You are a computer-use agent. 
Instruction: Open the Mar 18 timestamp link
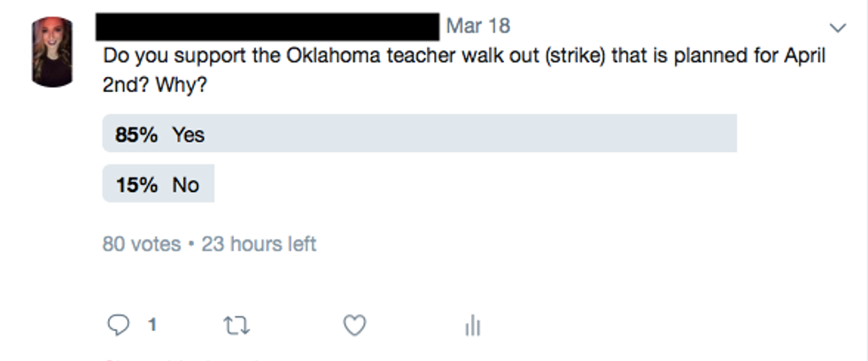478,26
